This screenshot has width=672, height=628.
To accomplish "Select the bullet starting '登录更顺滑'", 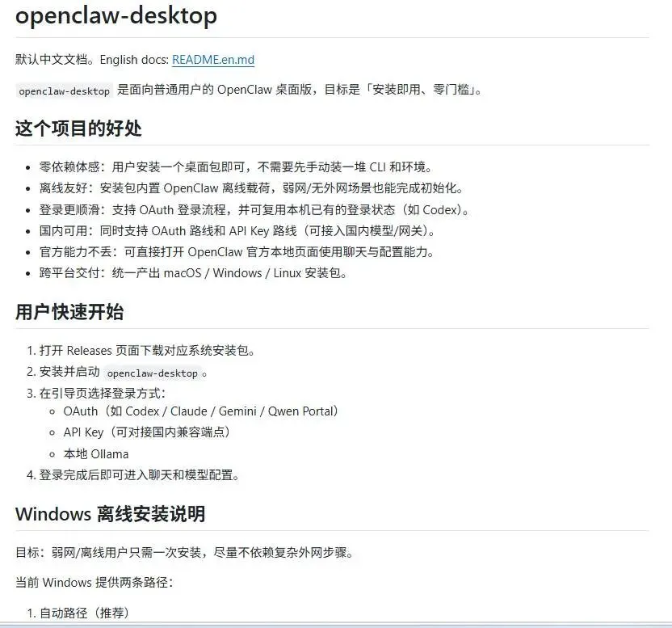I will coord(254,210).
